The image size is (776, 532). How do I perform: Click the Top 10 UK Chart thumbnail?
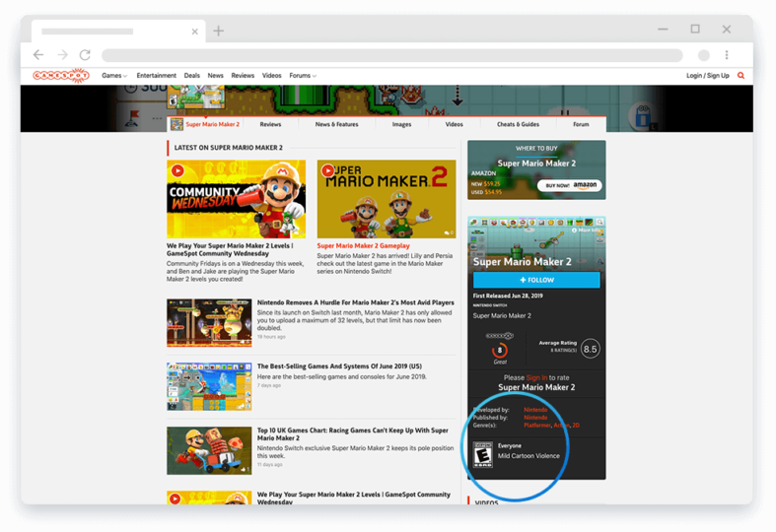pyautogui.click(x=209, y=451)
